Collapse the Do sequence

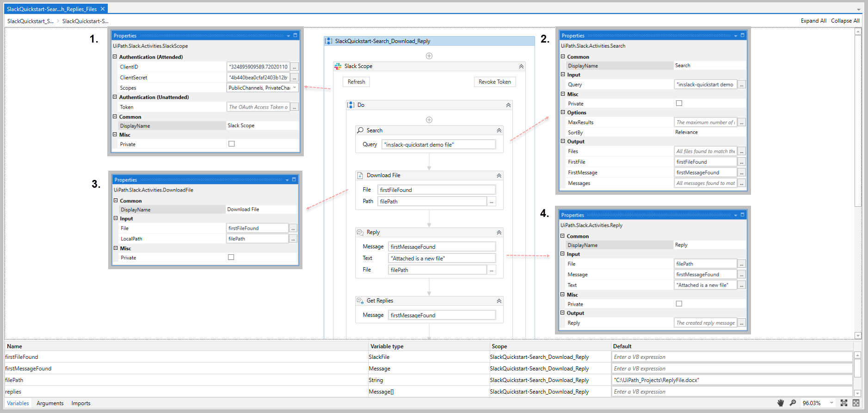point(508,105)
